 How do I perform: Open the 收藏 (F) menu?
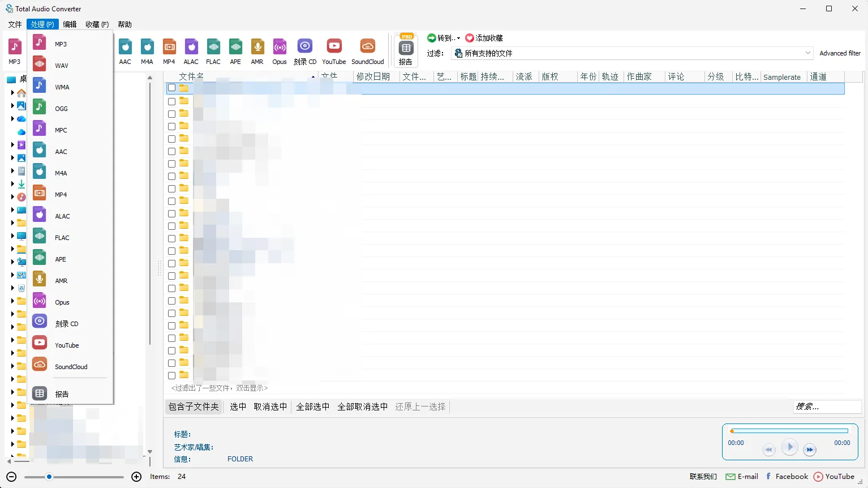pyautogui.click(x=97, y=24)
